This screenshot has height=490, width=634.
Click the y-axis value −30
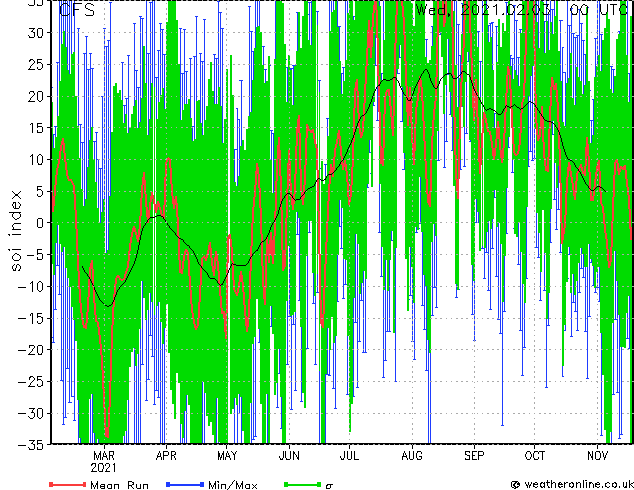[x=33, y=414]
